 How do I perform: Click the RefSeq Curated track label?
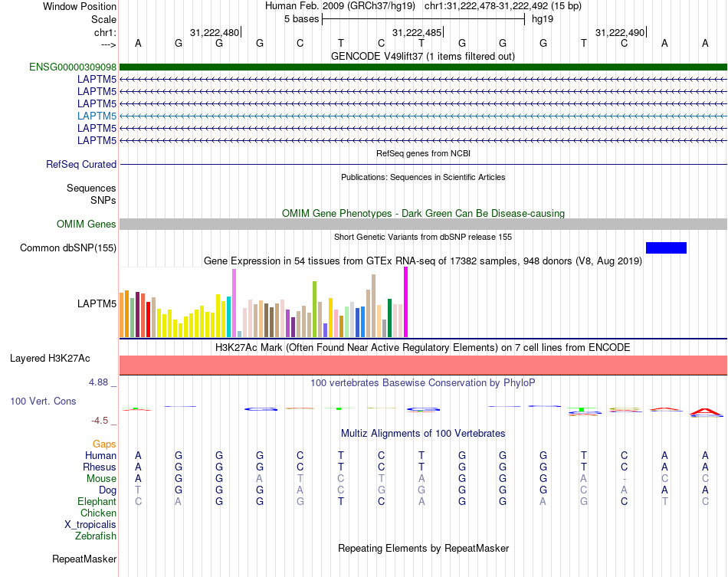(81, 164)
